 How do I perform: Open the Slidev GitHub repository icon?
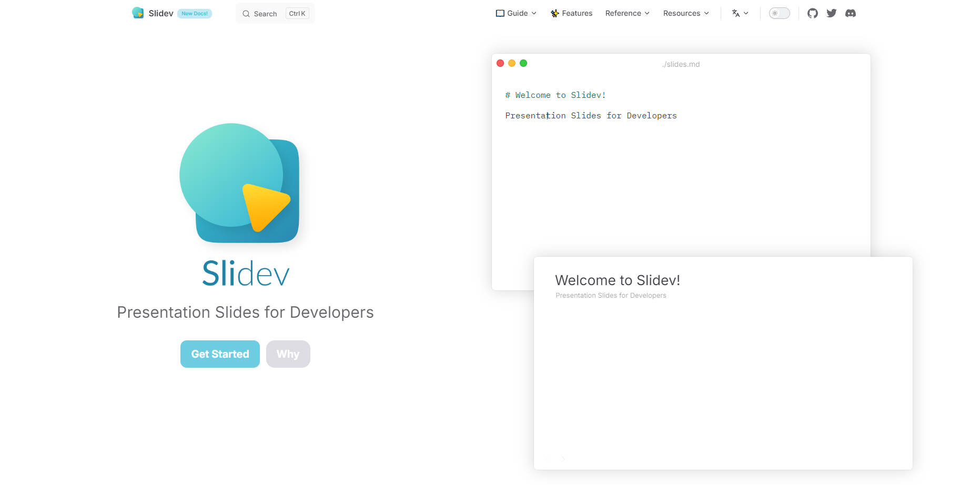(x=812, y=13)
